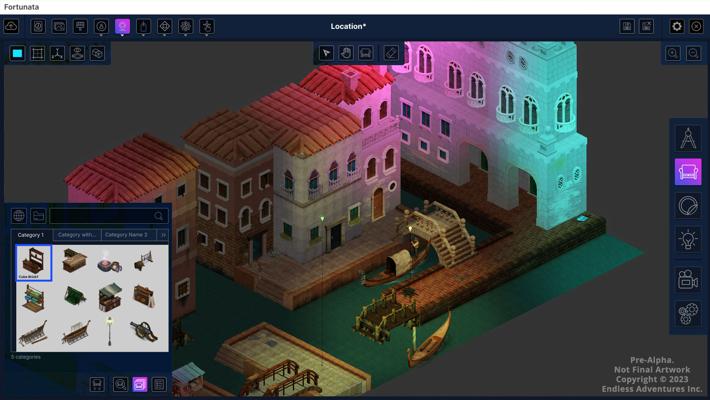The image size is (710, 400).
Task: Switch to Category Name 2 tab
Action: click(x=126, y=235)
